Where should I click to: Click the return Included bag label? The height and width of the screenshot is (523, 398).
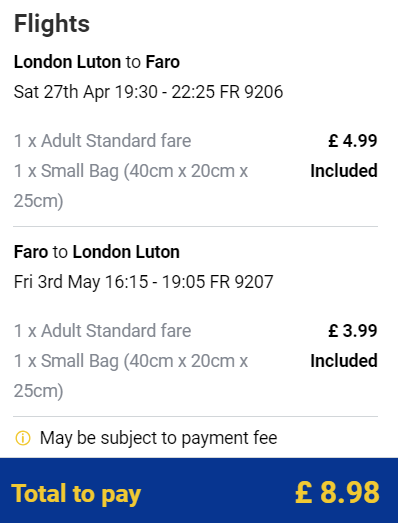coord(344,361)
